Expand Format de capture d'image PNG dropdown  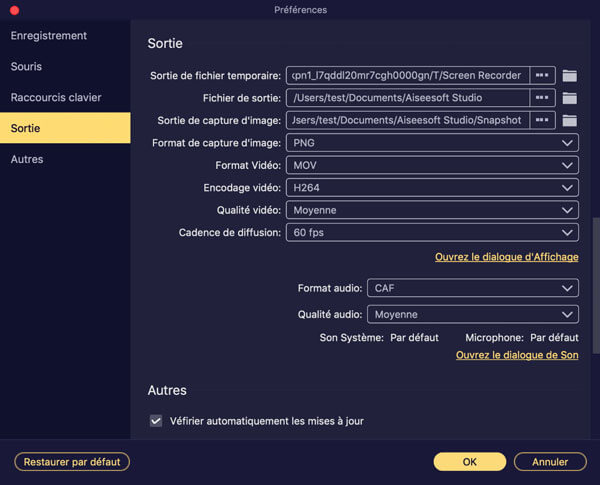432,143
